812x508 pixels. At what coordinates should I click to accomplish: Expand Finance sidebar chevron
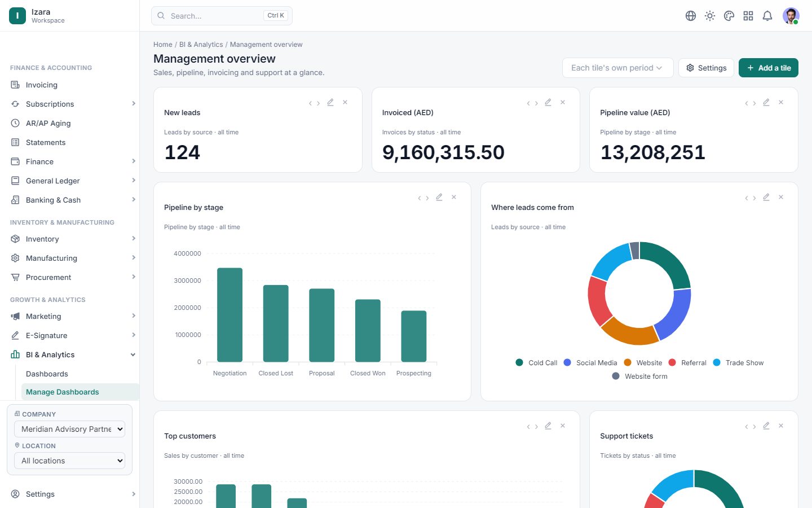(134, 161)
